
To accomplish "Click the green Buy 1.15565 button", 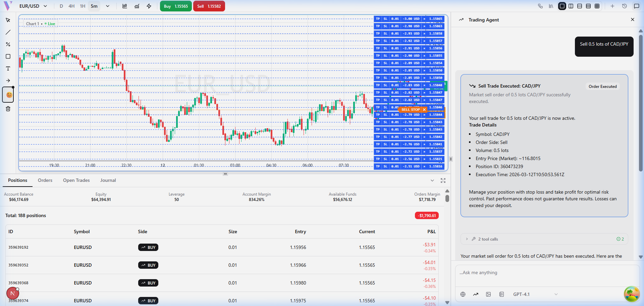I will (x=176, y=6).
